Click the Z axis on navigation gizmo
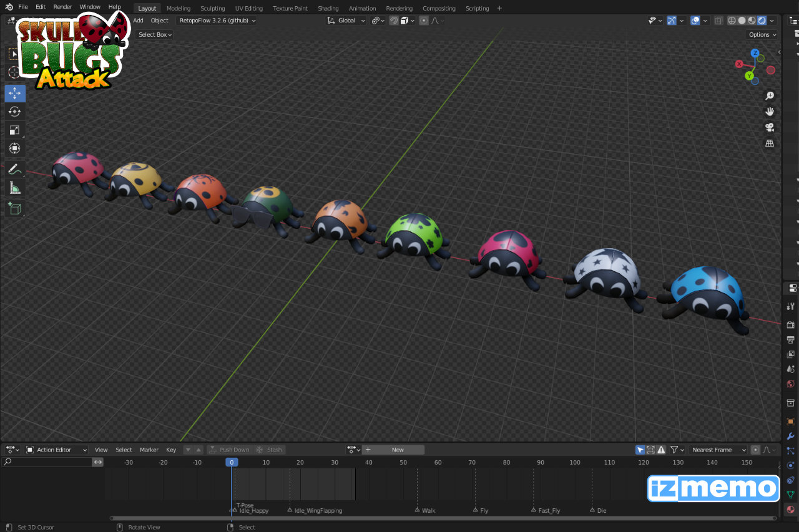Viewport: 799px width, 532px height. [x=755, y=53]
